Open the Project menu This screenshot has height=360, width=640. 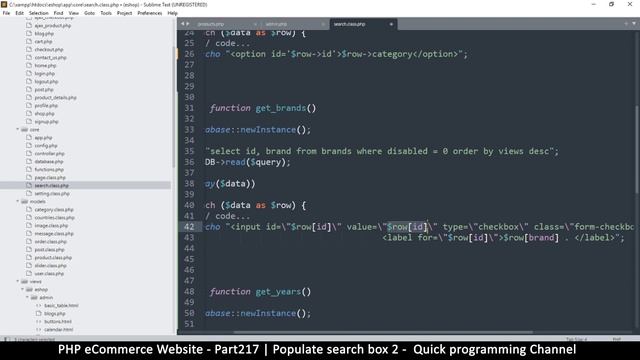pos(124,13)
